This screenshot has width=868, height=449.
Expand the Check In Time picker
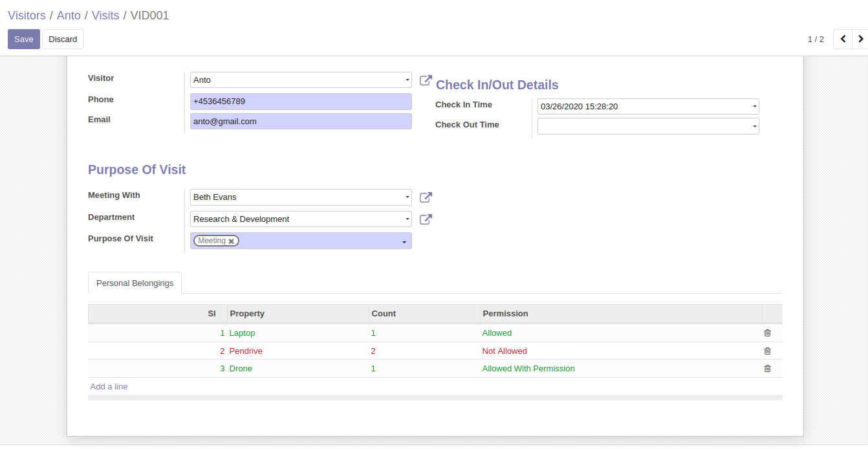(755, 107)
